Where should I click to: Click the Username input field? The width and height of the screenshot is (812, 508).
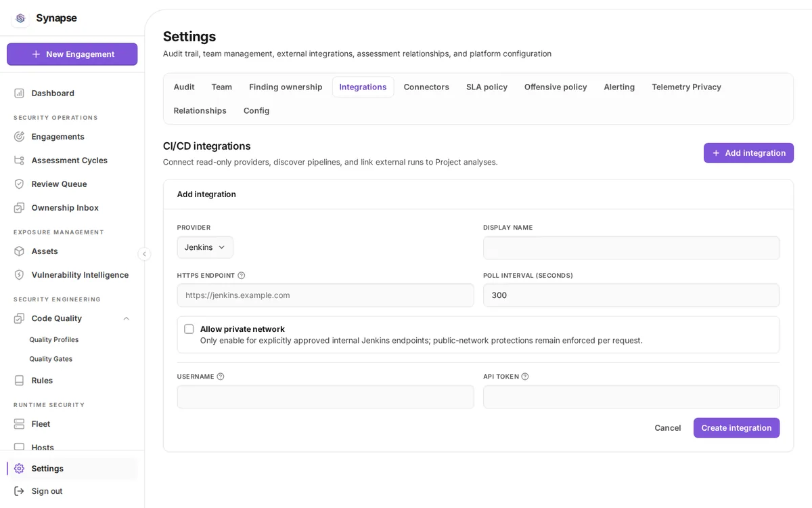point(325,397)
